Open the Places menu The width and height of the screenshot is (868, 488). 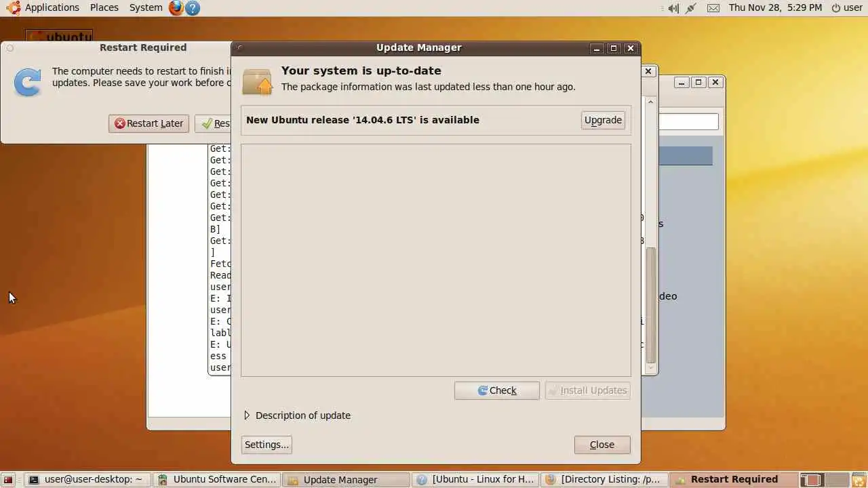[x=104, y=7]
